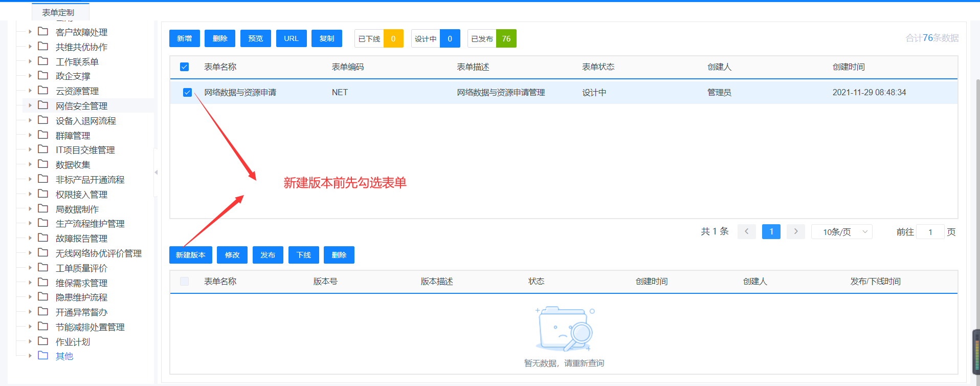This screenshot has width=980, height=386.
Task: Select page 1 in pagination
Action: click(771, 231)
